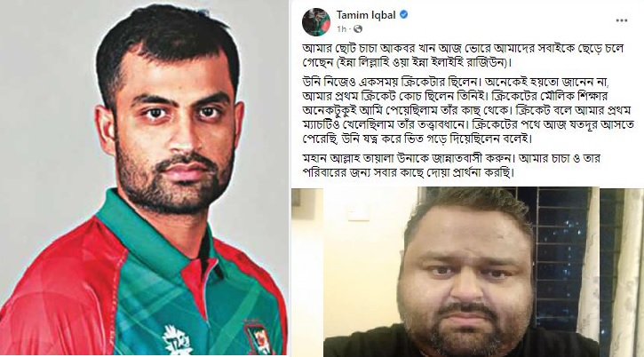
Task: Click the last paragraph starting মহান আল্লাহ
Action: 451,165
